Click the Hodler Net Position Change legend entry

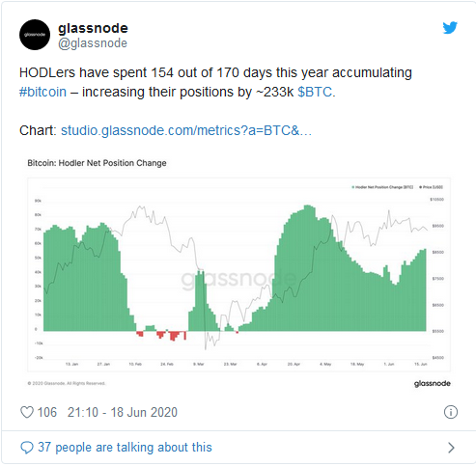tap(382, 187)
